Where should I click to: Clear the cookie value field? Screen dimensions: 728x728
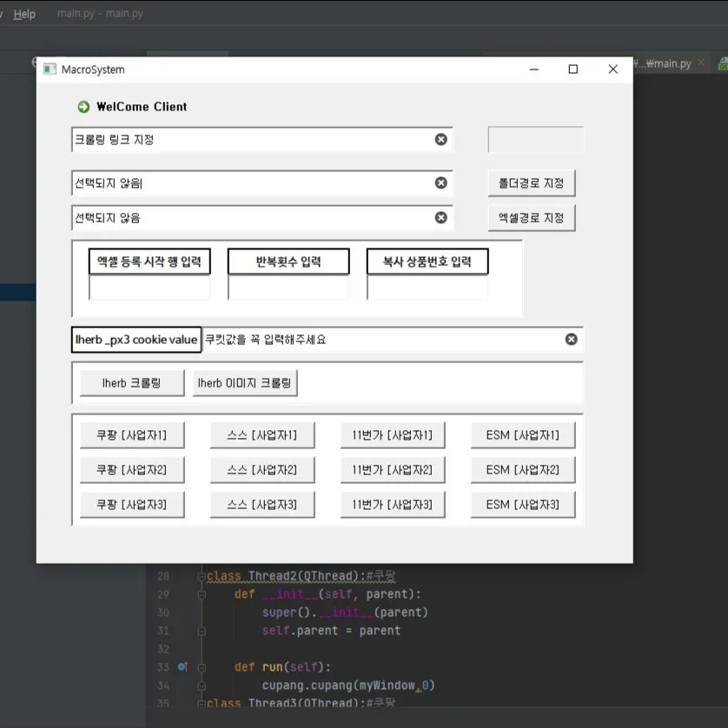[571, 340]
